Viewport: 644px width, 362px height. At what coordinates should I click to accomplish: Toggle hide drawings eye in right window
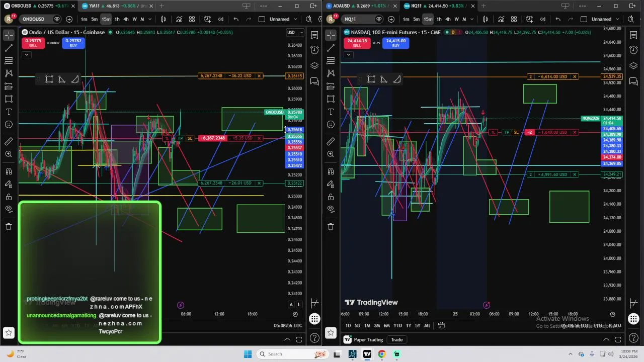coord(331,209)
